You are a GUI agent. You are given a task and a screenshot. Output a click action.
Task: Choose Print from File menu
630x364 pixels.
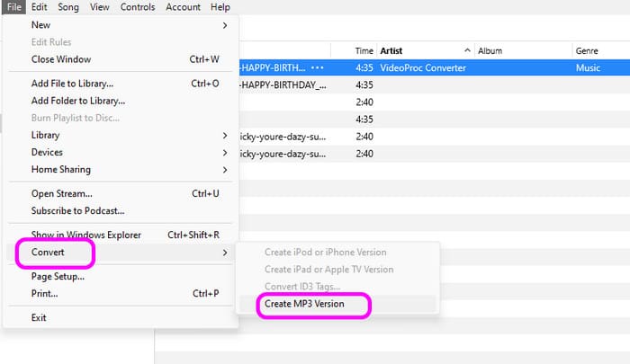point(121,294)
